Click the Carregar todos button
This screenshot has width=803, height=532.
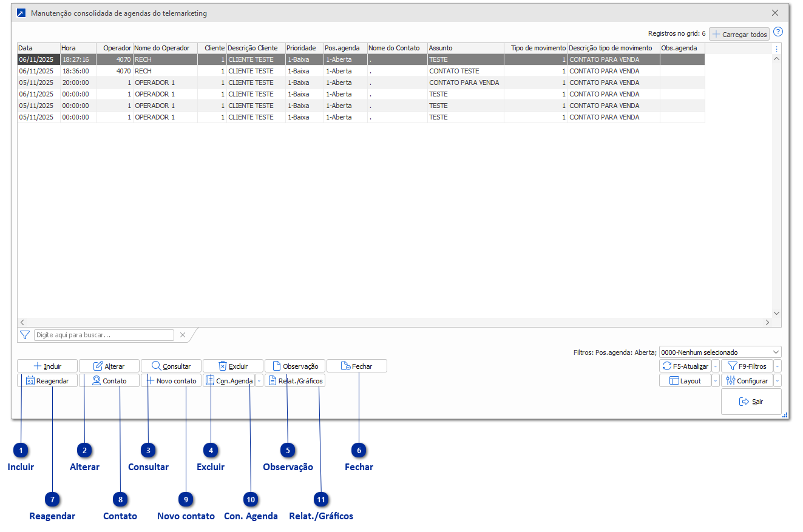[x=739, y=35]
